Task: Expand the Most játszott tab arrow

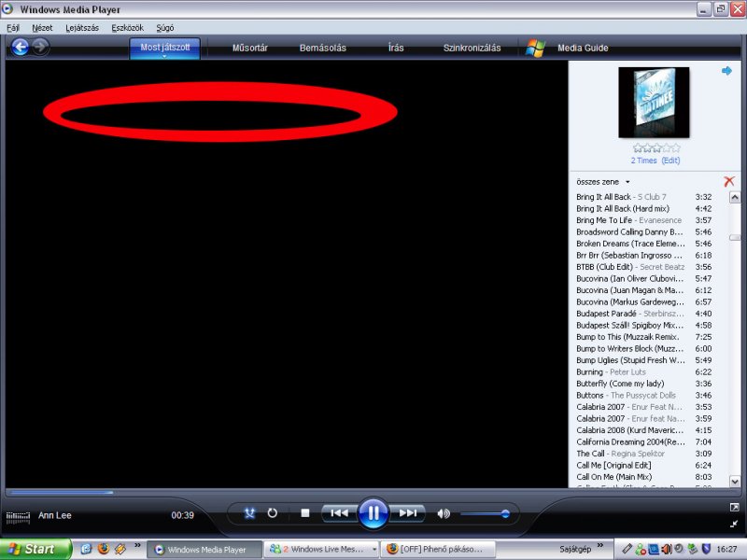Action: point(165,56)
